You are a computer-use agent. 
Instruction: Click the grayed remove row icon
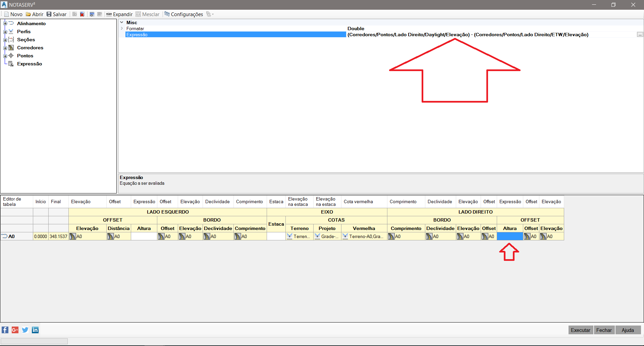[100, 14]
